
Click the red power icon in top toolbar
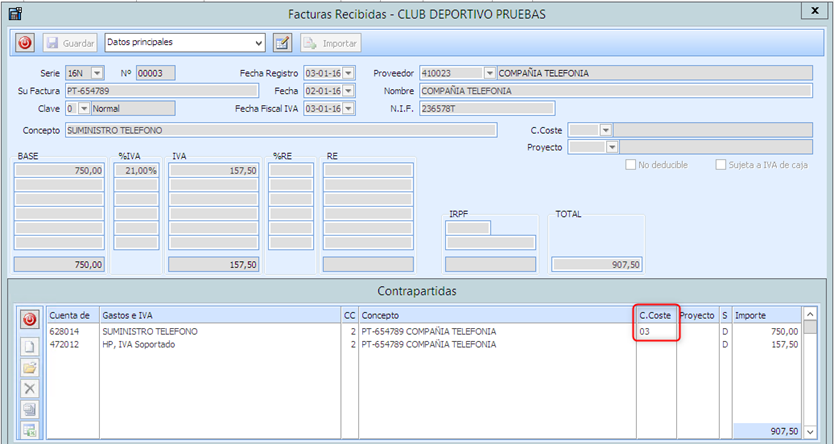click(x=25, y=43)
